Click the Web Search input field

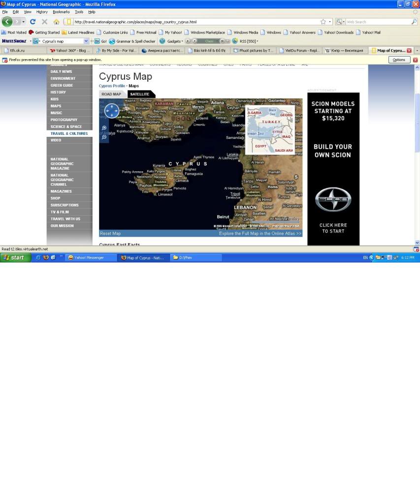[x=378, y=22]
